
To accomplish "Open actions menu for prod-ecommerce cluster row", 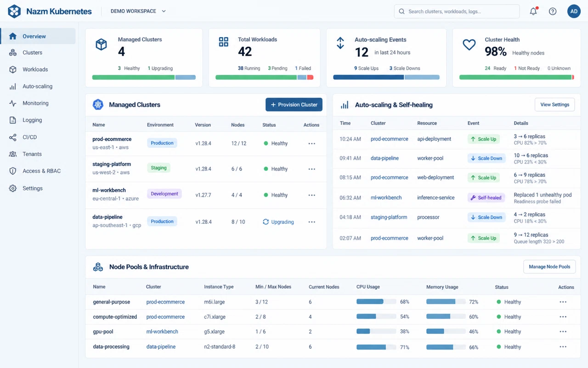I will (x=312, y=144).
